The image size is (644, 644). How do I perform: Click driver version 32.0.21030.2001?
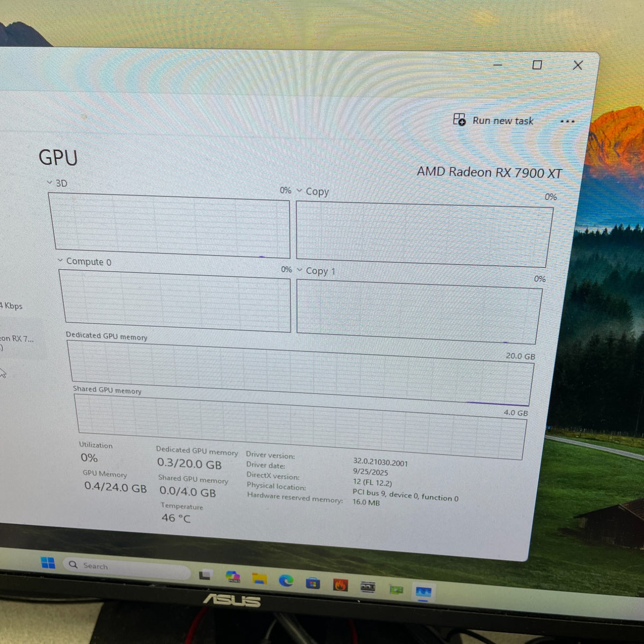380,462
